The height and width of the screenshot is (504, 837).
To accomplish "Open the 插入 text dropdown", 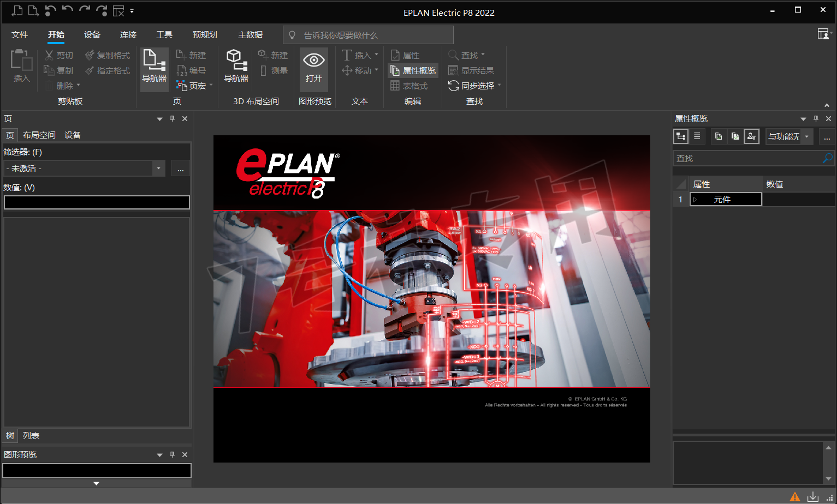I will click(x=376, y=55).
